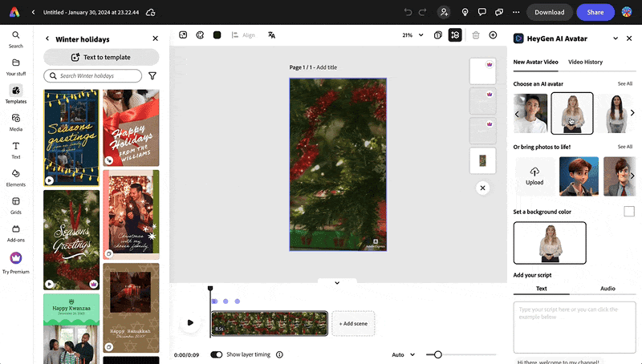Select the video scene clip in timeline
The width and height of the screenshot is (642, 364).
tap(270, 323)
